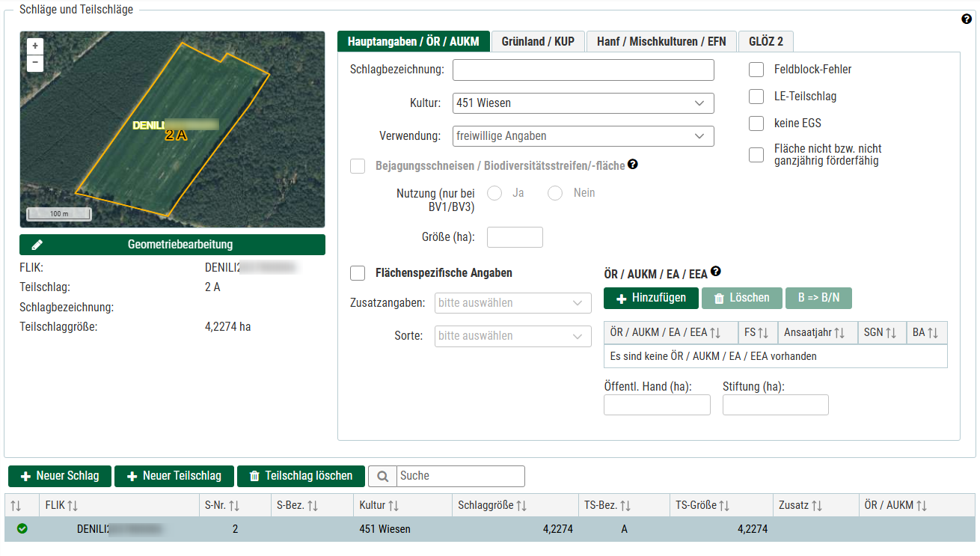Click the green status checkmark in table row
This screenshot has height=556, width=980.
tap(22, 529)
